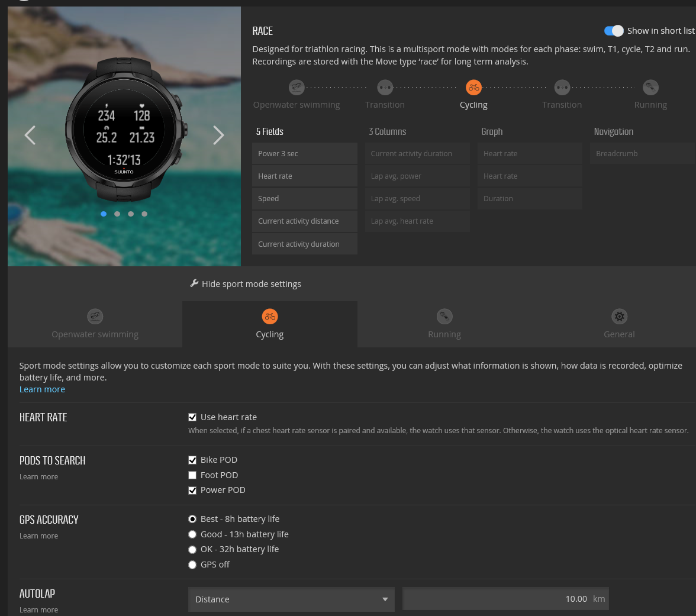Select the Power 3 sec field under 5 Fields

coord(304,153)
